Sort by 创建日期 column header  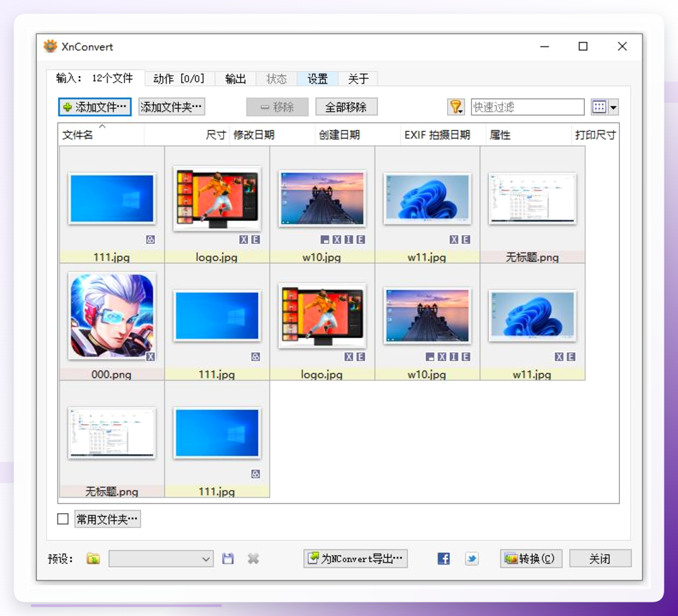click(x=357, y=134)
